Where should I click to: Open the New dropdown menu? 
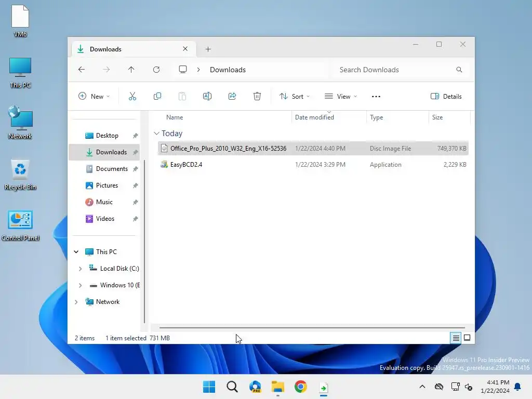point(94,96)
